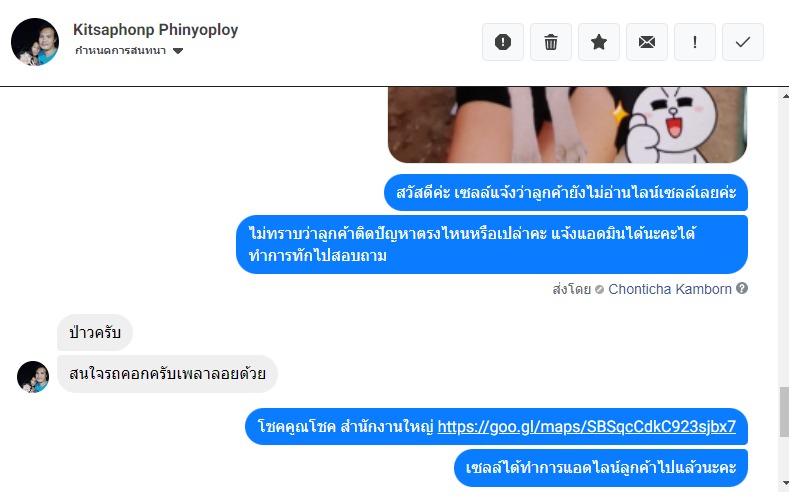
Task: Open the กำหนดการสนทนา conversation menu label
Action: tap(120, 50)
